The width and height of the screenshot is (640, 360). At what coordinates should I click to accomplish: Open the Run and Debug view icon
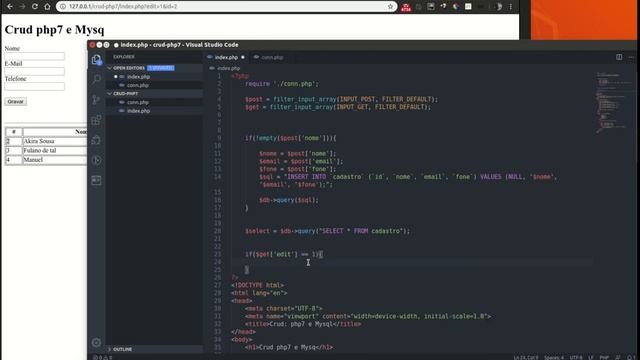tap(96, 160)
